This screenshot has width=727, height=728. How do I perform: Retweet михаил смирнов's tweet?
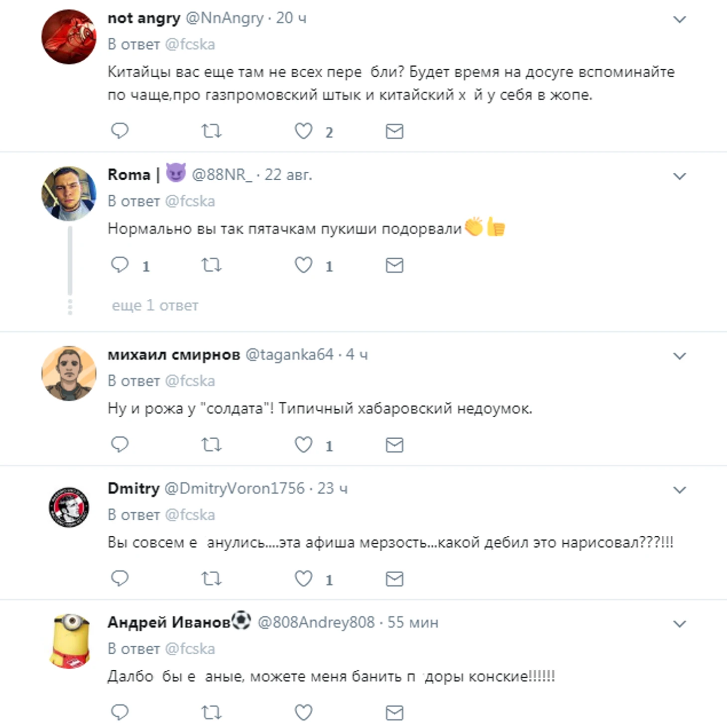coord(211,444)
